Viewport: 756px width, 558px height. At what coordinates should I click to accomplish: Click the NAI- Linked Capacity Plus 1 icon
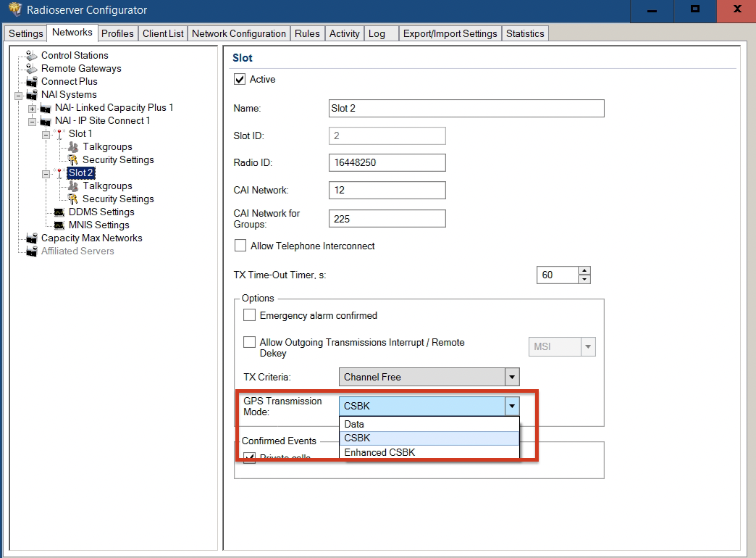[46, 108]
